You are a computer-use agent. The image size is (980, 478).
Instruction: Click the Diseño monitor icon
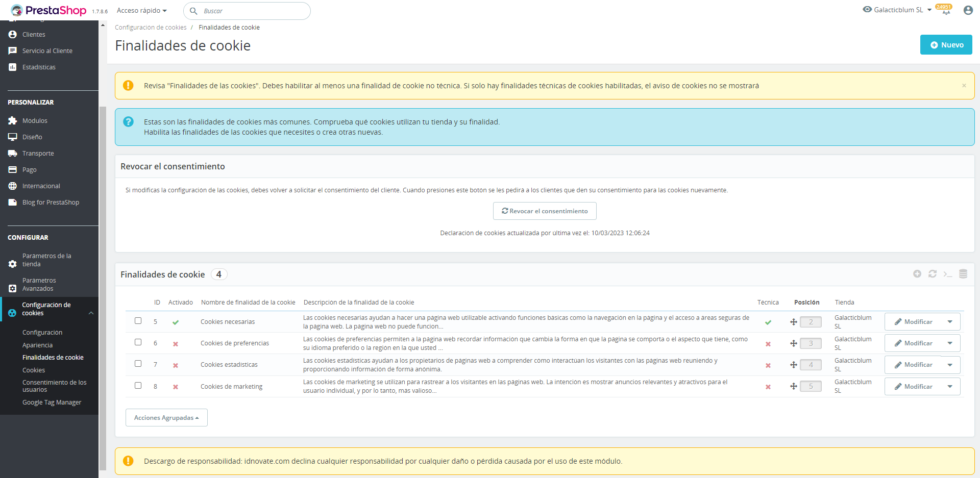(13, 137)
